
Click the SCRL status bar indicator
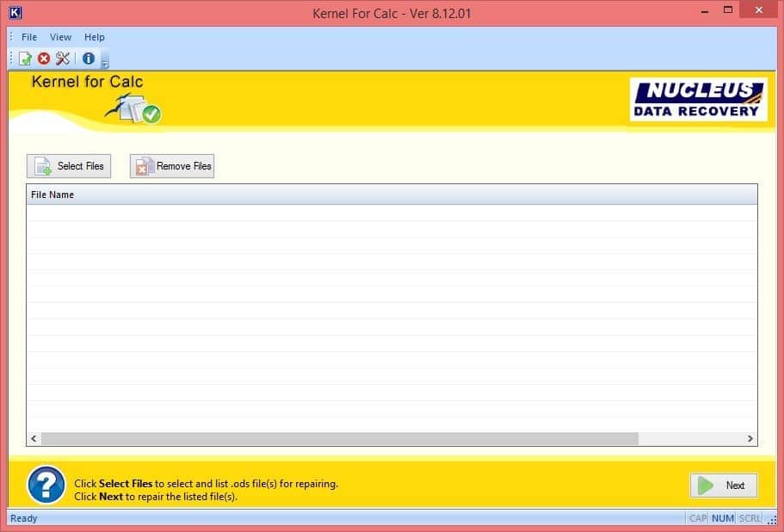750,518
